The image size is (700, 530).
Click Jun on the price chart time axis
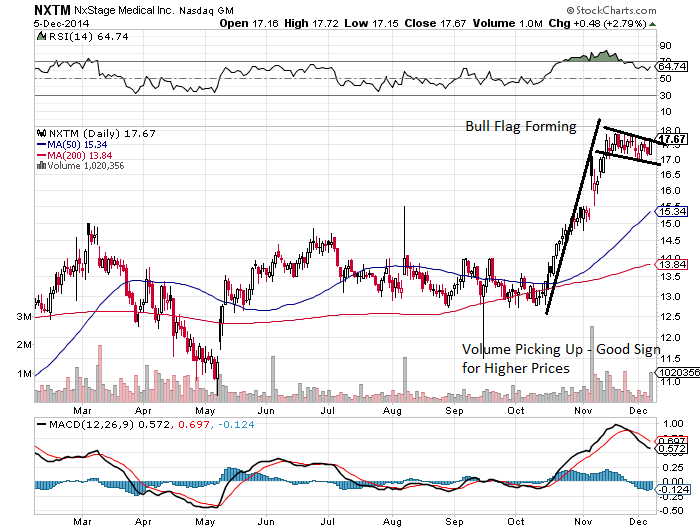[x=266, y=411]
